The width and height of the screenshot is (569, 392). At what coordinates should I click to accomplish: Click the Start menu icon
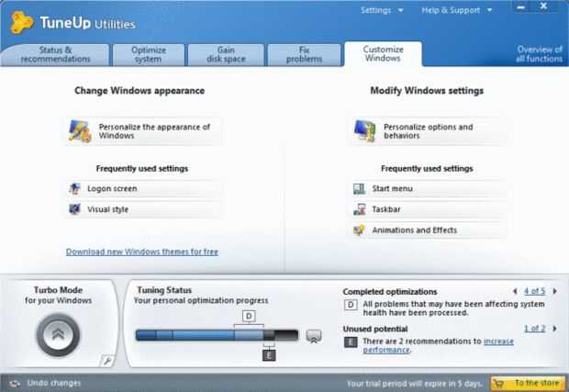point(359,189)
